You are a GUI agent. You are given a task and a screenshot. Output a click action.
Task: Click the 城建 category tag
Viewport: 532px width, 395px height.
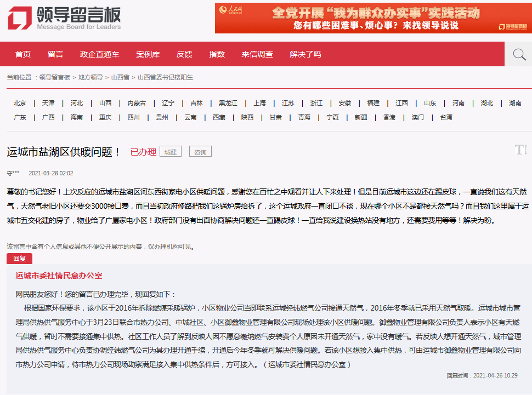pyautogui.click(x=171, y=152)
